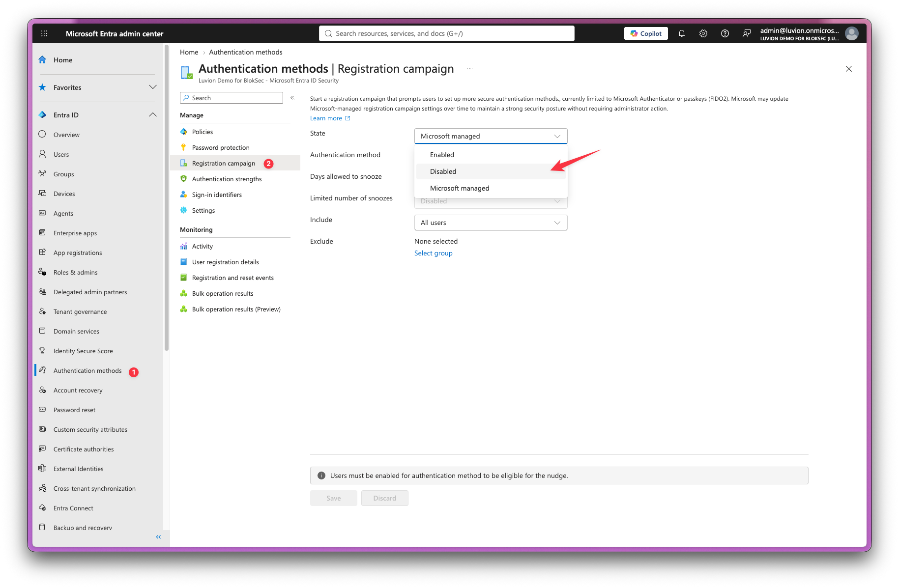Click the Settings gear icon in Manage
Viewport: 899px width, 588px height.
[184, 210]
